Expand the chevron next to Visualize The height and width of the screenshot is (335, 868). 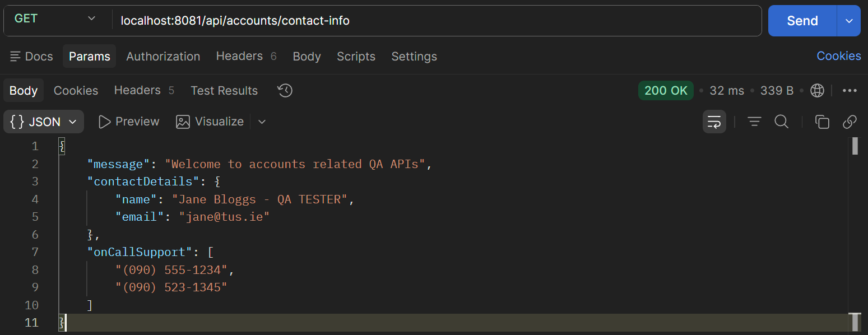(262, 122)
